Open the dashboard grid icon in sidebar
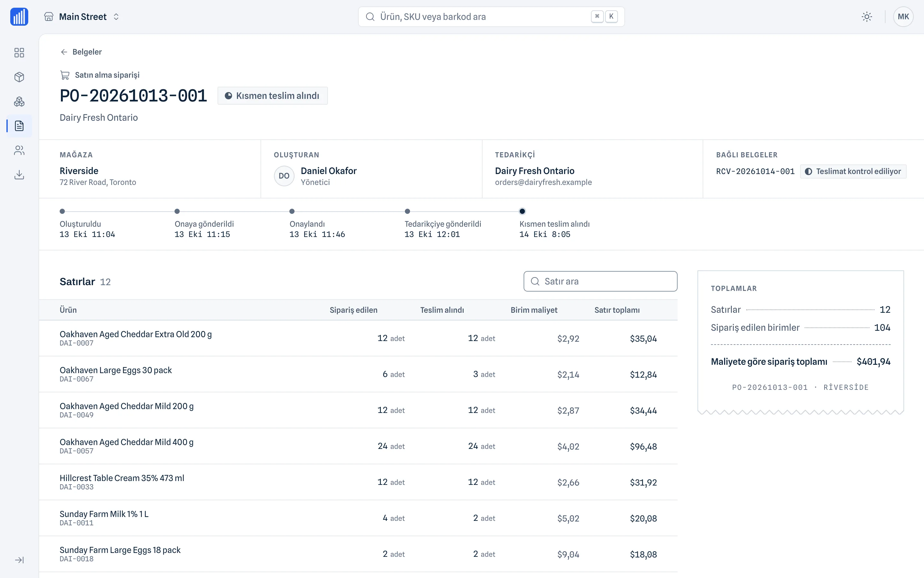The width and height of the screenshot is (924, 578). coord(19,52)
